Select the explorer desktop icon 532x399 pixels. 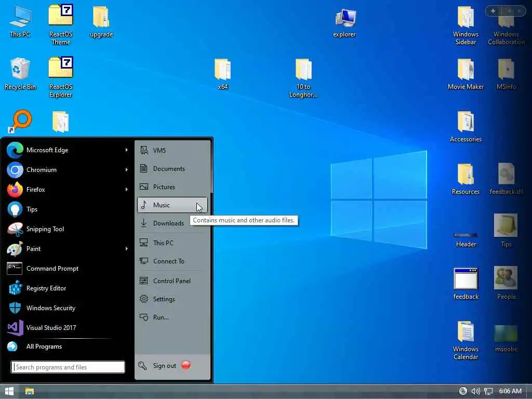344,23
